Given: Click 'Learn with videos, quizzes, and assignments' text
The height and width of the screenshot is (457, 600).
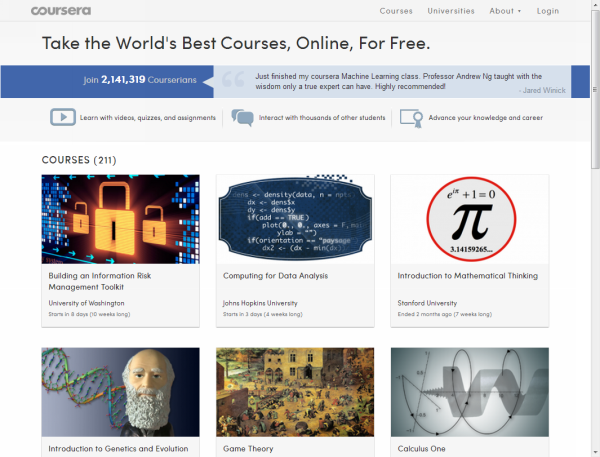Looking at the screenshot, I should (x=148, y=118).
